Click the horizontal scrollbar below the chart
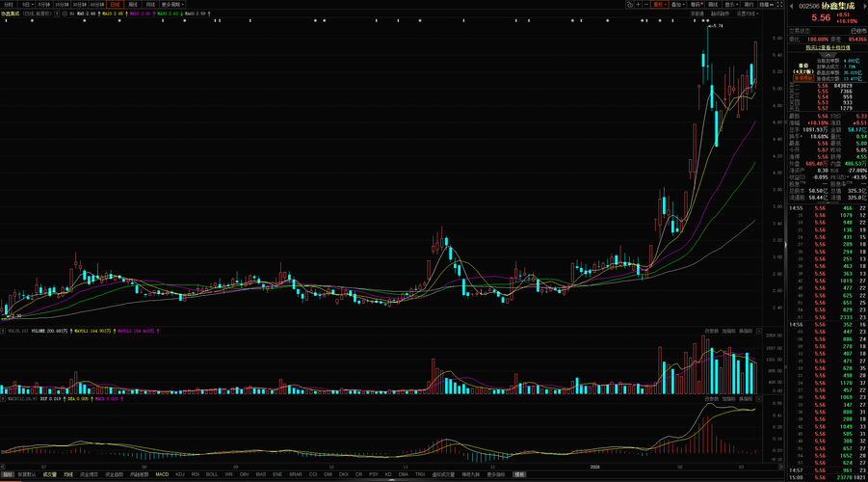Viewport: 868px width, 482px height. tap(391, 467)
